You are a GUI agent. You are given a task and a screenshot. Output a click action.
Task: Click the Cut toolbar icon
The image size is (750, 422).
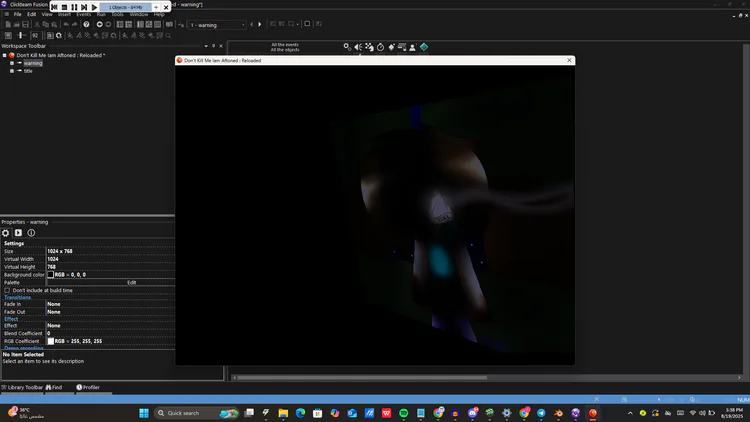(x=37, y=24)
